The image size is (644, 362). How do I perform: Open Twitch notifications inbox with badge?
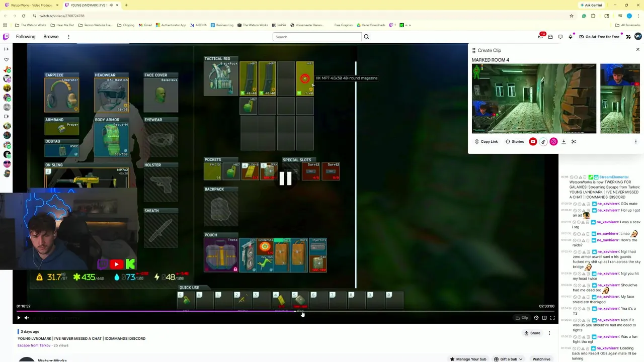[x=541, y=37]
